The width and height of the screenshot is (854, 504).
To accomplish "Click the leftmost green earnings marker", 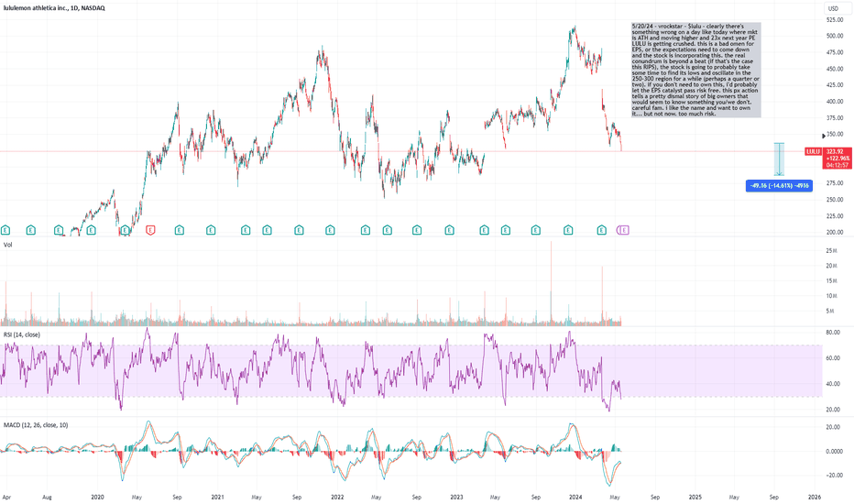I will [x=5, y=231].
